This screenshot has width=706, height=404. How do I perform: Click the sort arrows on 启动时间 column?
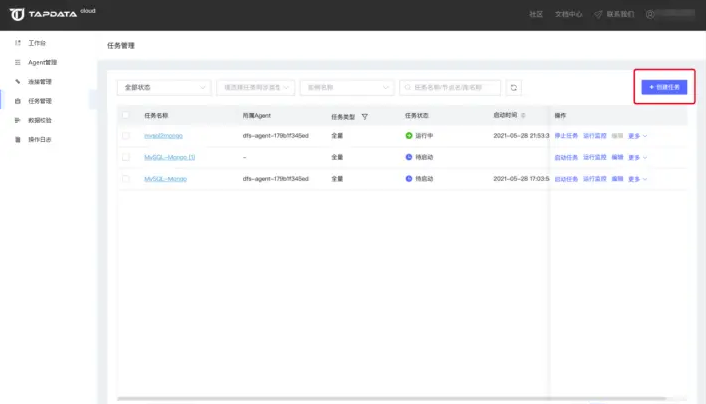pos(523,116)
